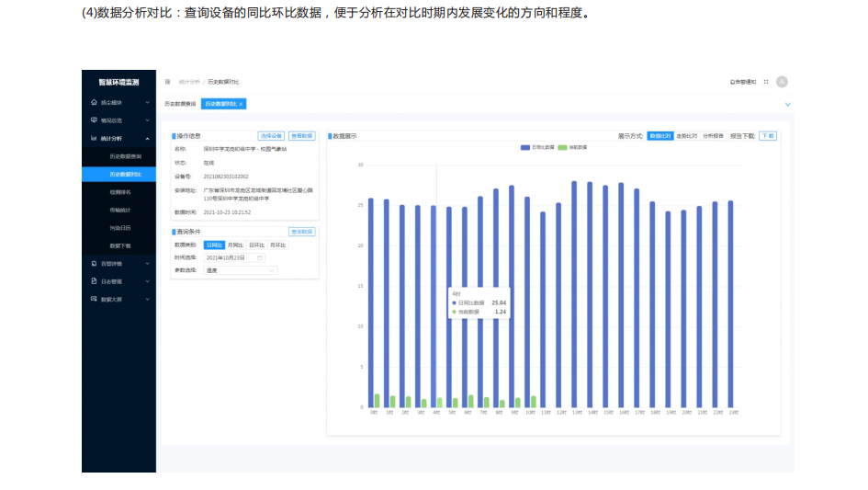The height and width of the screenshot is (490, 868).
Task: Select the 月同比 data type
Action: pos(235,245)
